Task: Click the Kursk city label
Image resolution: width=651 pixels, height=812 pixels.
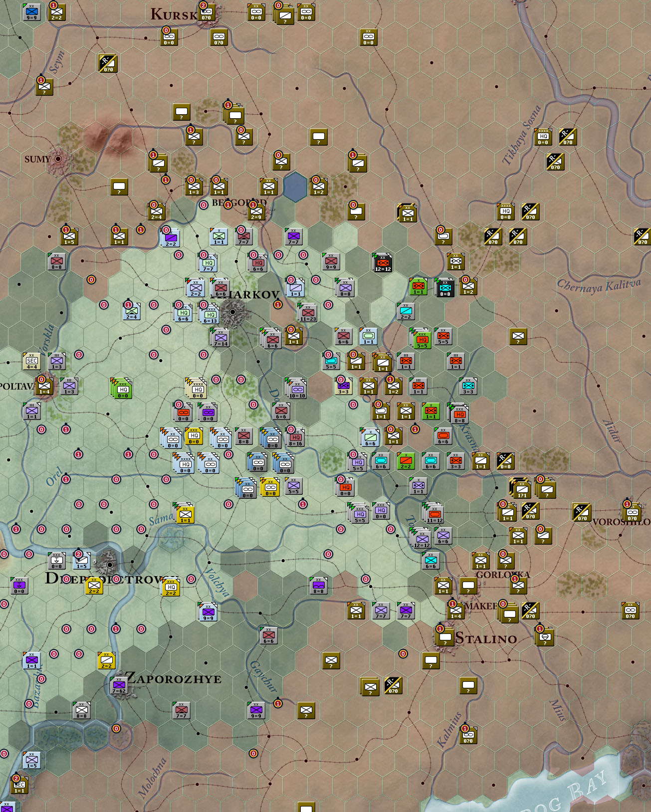Action: coord(174,14)
